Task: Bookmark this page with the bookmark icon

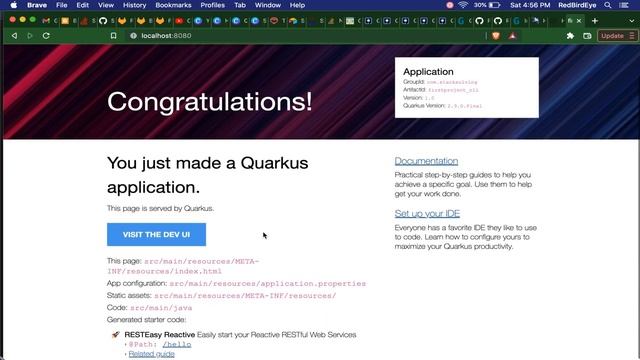Action: point(113,36)
